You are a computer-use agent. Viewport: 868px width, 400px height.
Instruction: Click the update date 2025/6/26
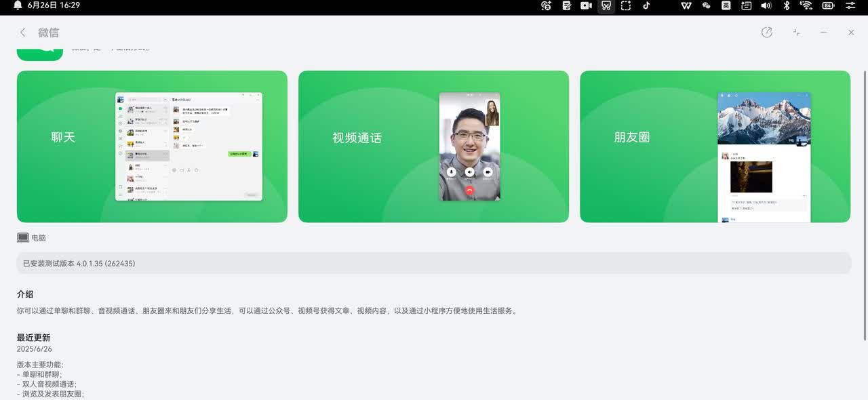click(x=35, y=349)
